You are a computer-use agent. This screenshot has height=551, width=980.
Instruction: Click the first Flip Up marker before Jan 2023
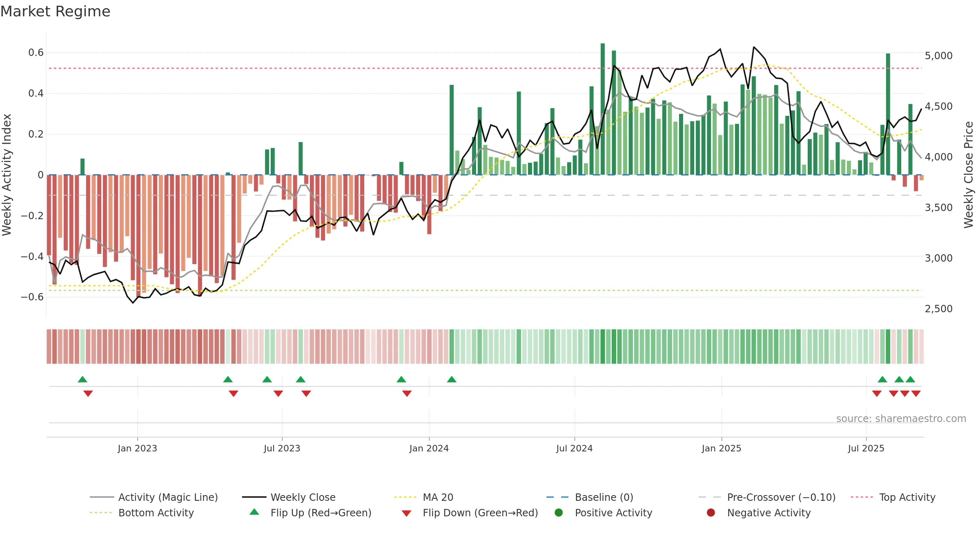[82, 379]
